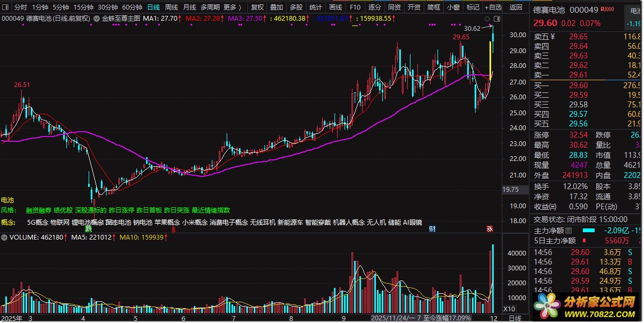
Task: Open the 机器人概念 concept link
Action: (349, 223)
